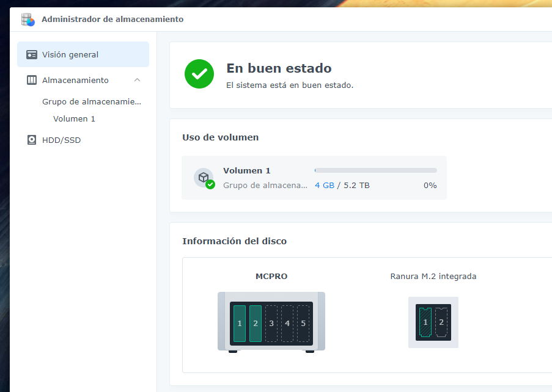Screen dimensions: 552x392
Task: Click the HDD/SSD disk icon in sidebar
Action: [32, 140]
